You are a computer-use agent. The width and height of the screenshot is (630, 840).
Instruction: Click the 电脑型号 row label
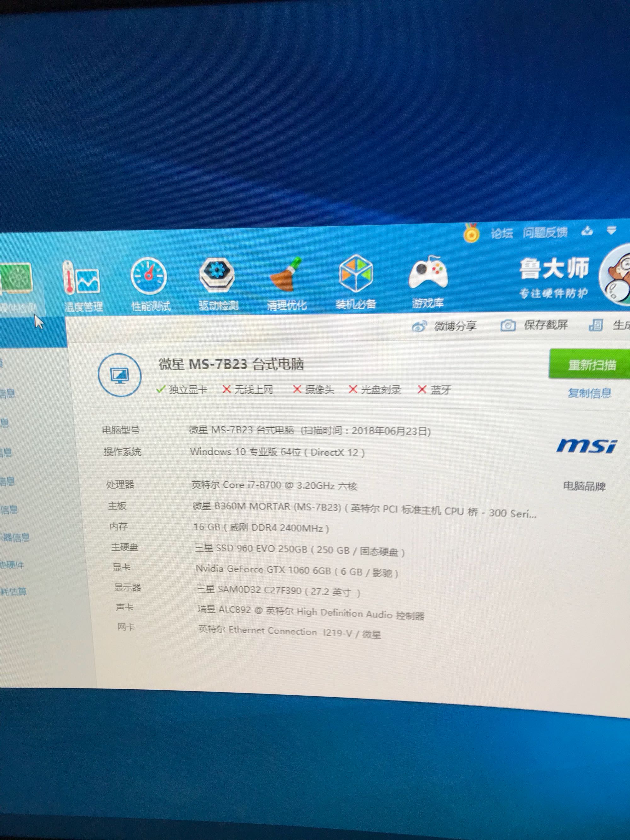click(x=121, y=430)
